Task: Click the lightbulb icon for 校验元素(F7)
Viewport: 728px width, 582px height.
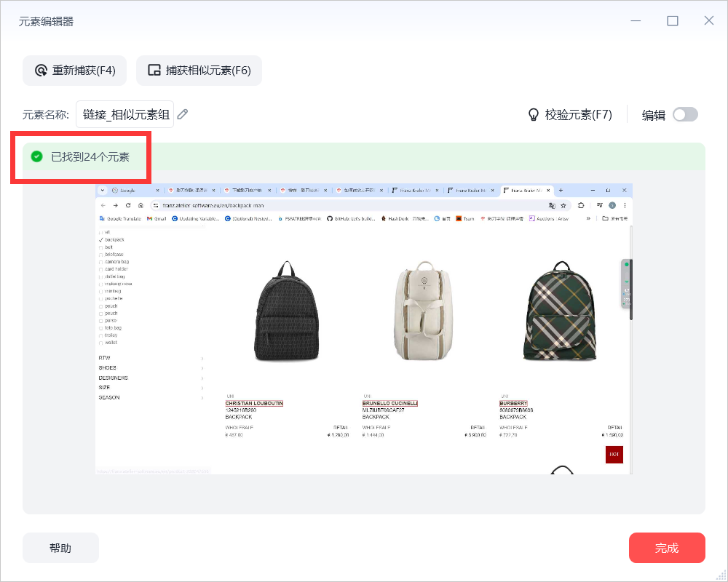Action: 534,115
